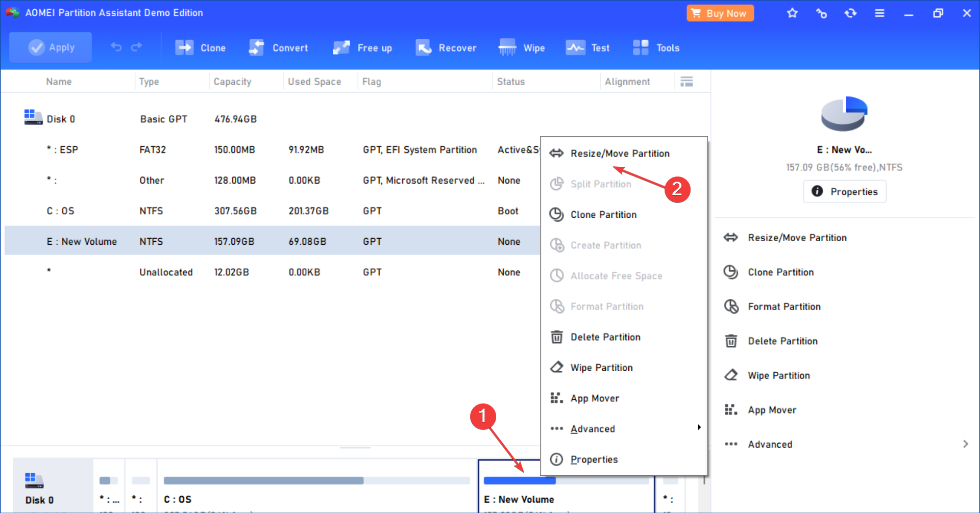Click the trash icon beside Delete Partition menu

pos(556,337)
